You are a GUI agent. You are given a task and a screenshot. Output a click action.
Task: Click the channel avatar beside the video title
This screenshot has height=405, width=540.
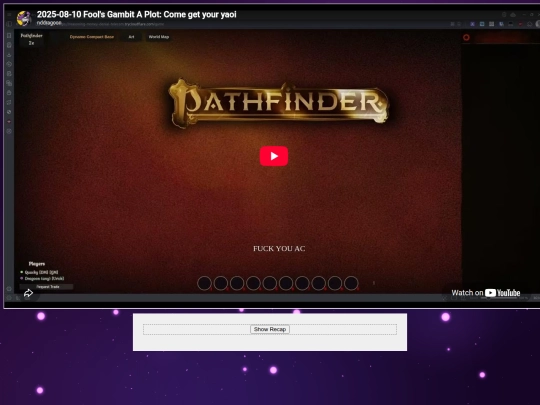pos(24,18)
